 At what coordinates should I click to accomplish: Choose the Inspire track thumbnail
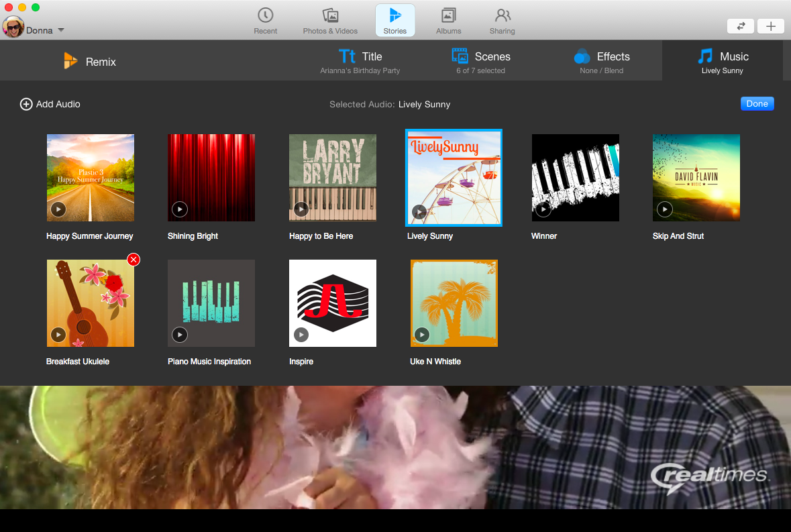coord(332,303)
